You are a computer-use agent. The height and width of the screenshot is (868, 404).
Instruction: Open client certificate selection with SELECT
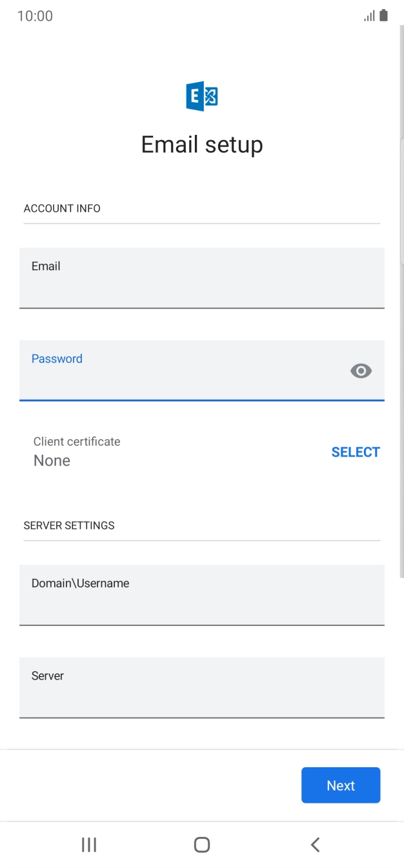coord(356,451)
